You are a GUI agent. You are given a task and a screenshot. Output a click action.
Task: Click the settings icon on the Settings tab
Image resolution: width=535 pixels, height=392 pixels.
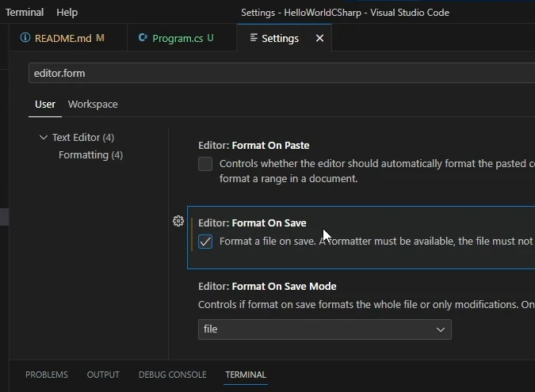(253, 38)
